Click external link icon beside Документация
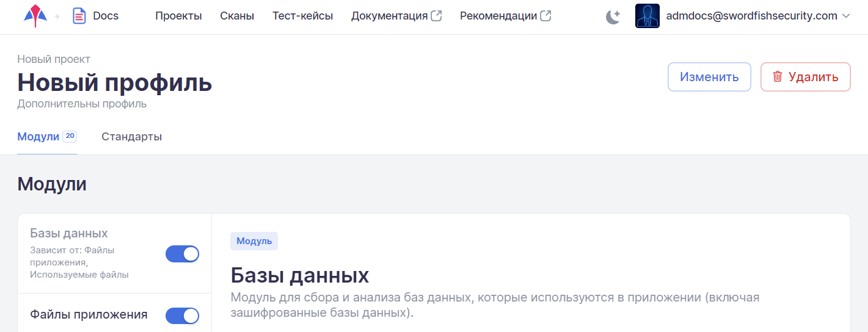Screen dimensions: 868x332 pos(436,16)
